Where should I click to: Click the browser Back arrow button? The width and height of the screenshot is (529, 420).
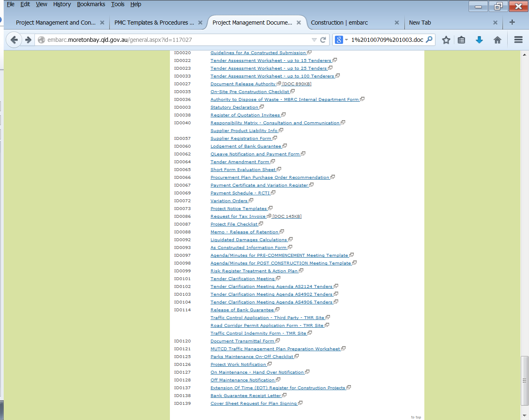(14, 40)
